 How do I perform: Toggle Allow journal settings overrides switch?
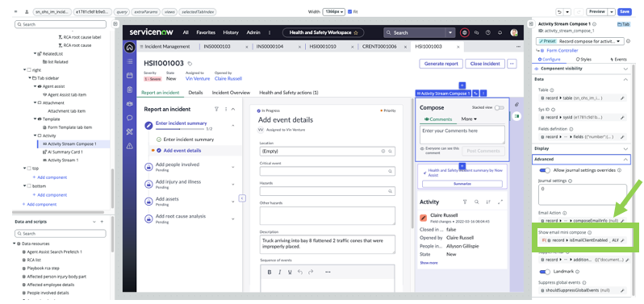pos(545,170)
